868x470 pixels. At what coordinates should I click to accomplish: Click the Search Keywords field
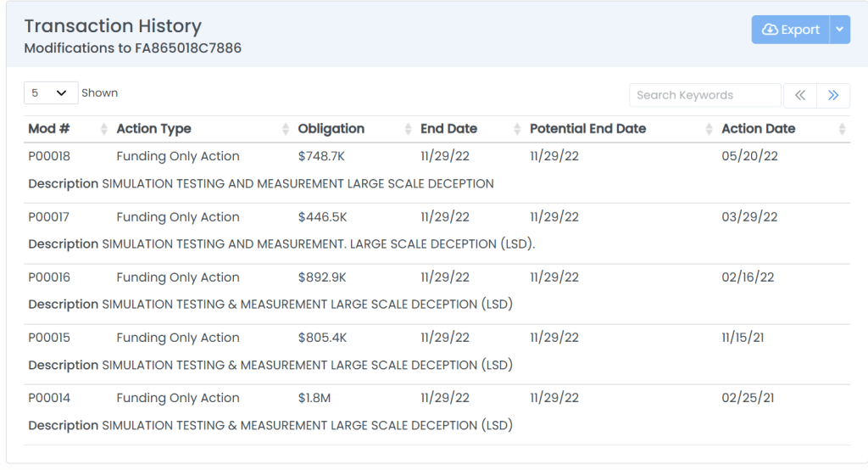coord(704,95)
